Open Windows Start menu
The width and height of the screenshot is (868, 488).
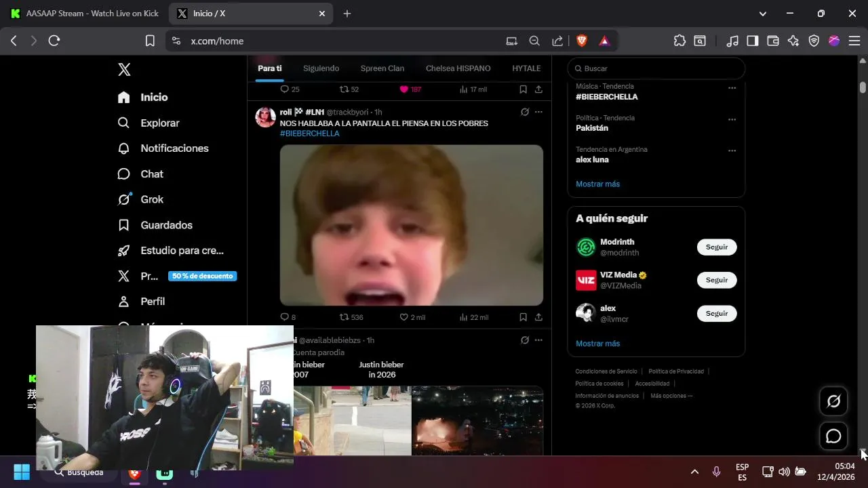pos(22,472)
